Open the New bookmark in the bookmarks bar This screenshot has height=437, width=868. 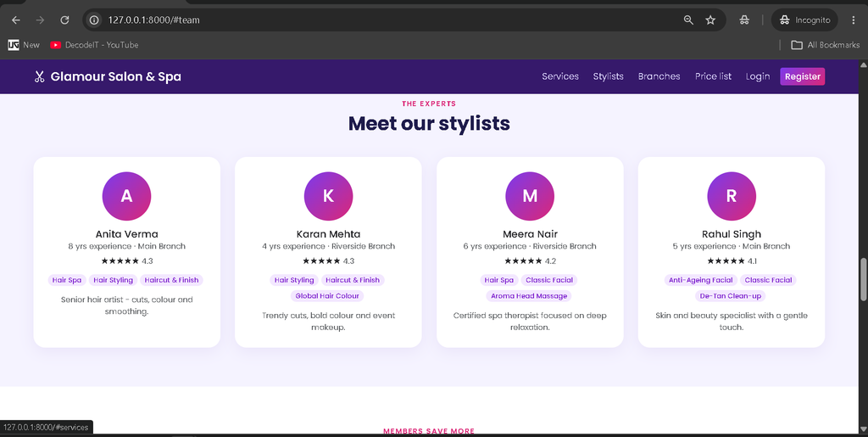click(24, 45)
